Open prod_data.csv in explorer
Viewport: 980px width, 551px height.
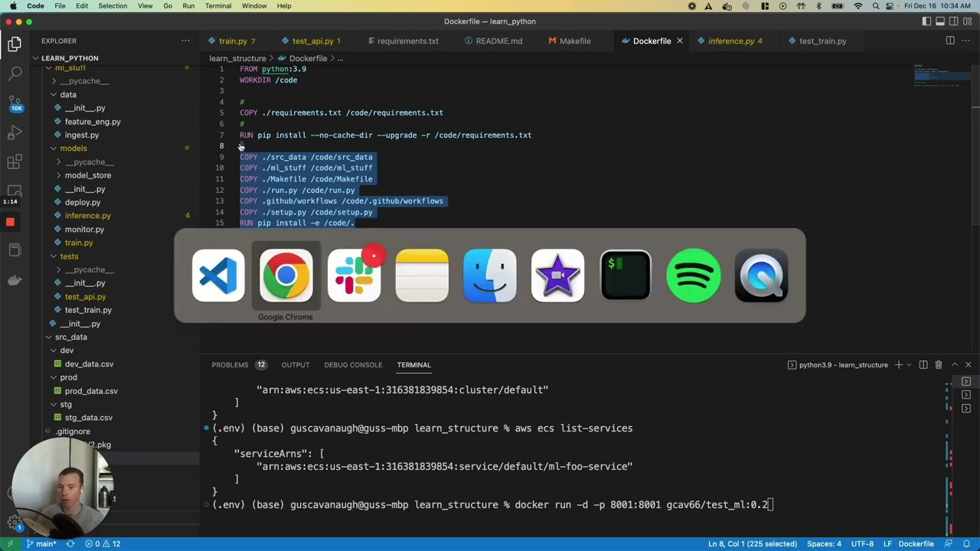coord(91,391)
